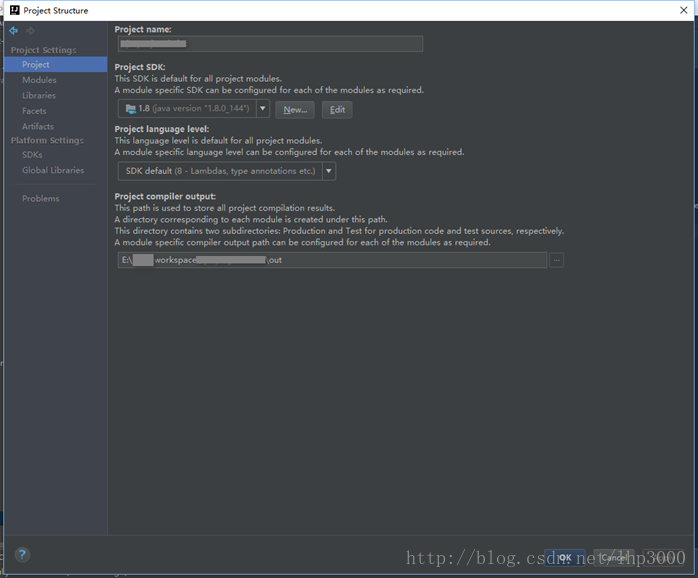Select the Project settings item
The width and height of the screenshot is (698, 578).
[x=56, y=65]
